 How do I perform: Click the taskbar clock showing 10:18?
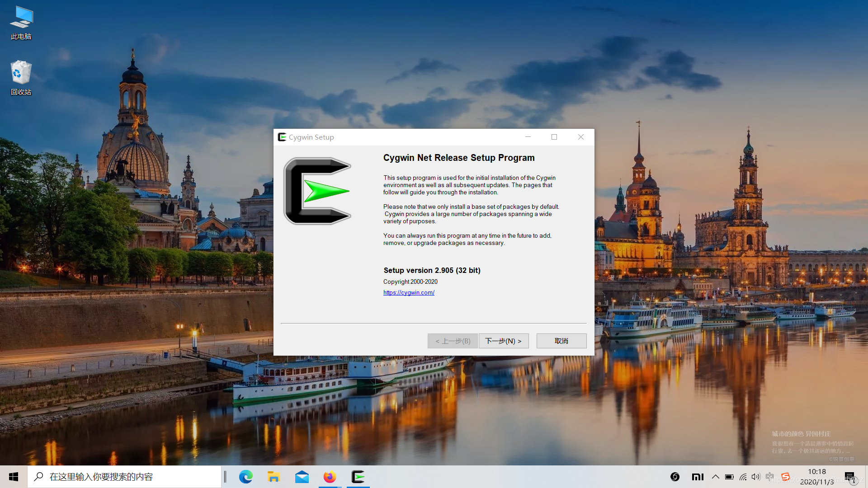(x=816, y=477)
